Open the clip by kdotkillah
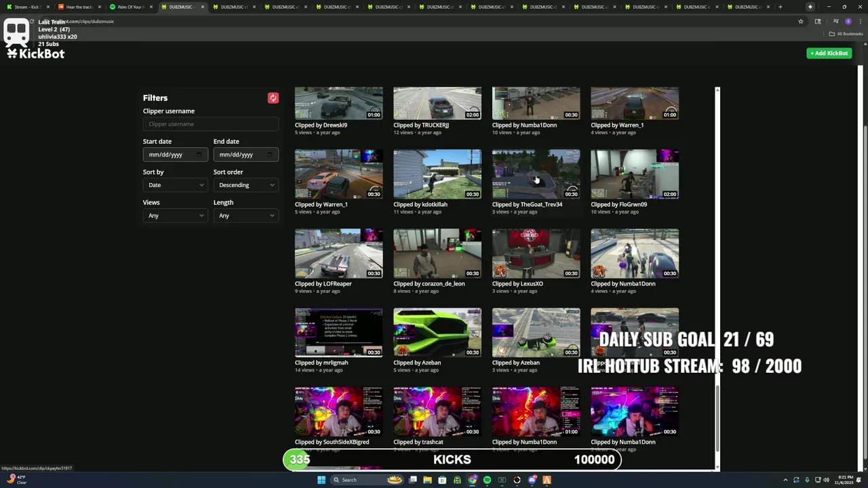 437,174
